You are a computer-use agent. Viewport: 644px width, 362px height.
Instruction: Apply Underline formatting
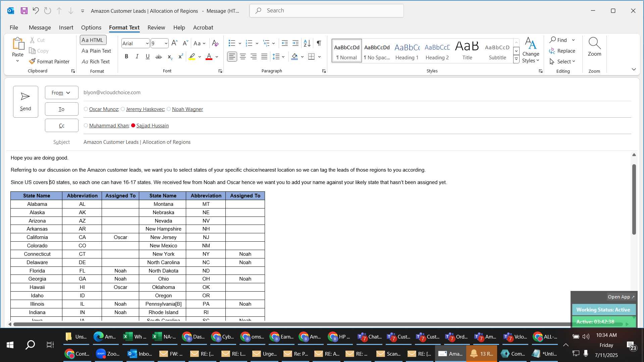(x=148, y=57)
